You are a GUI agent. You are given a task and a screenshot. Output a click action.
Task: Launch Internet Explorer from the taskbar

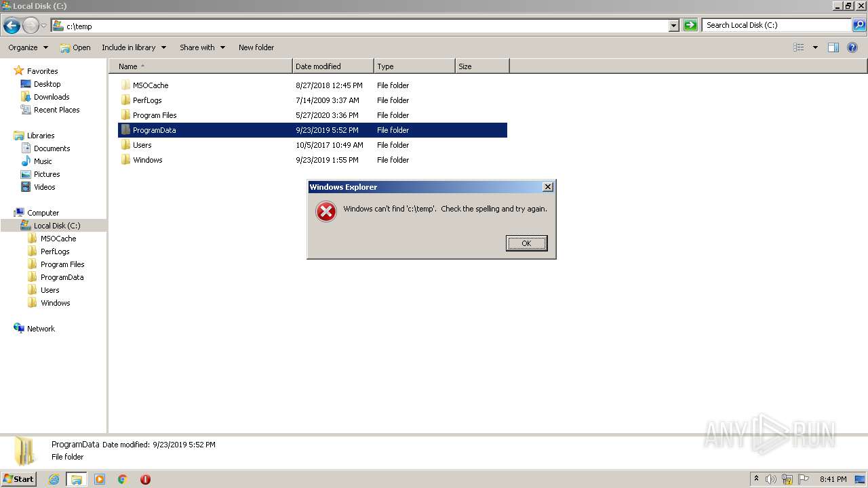tap(54, 479)
